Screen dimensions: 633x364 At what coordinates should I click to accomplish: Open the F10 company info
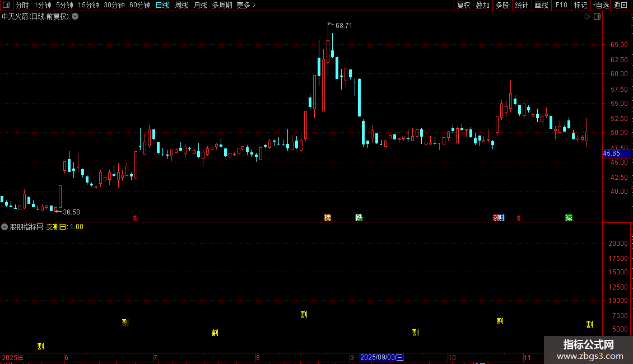tap(561, 5)
